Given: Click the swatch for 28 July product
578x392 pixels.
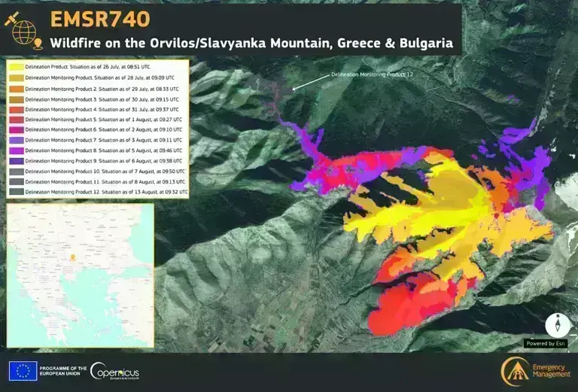Looking at the screenshot, I should coord(17,77).
